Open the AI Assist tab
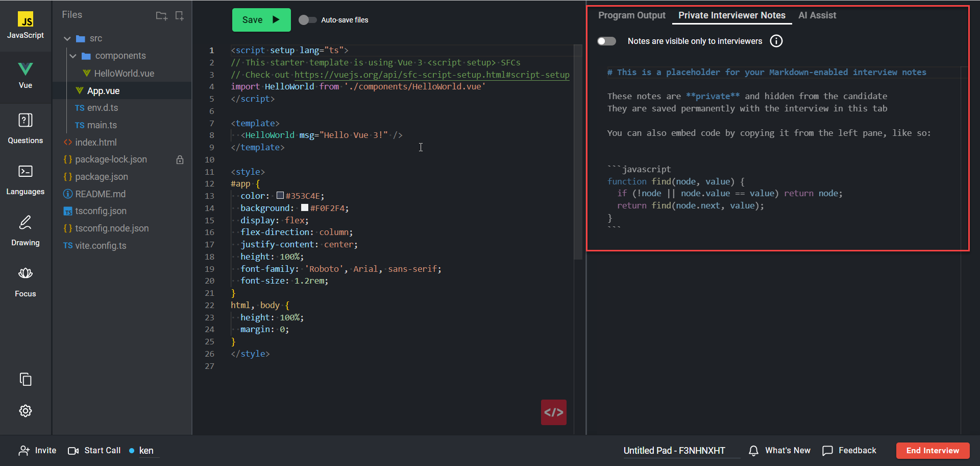Screen dimensions: 980x466 coord(817,15)
